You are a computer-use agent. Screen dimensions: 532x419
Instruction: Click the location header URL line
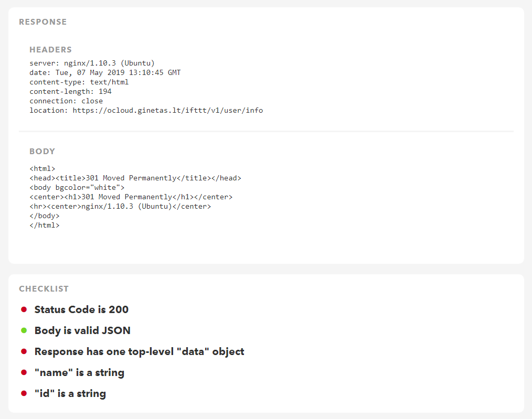[x=146, y=111]
